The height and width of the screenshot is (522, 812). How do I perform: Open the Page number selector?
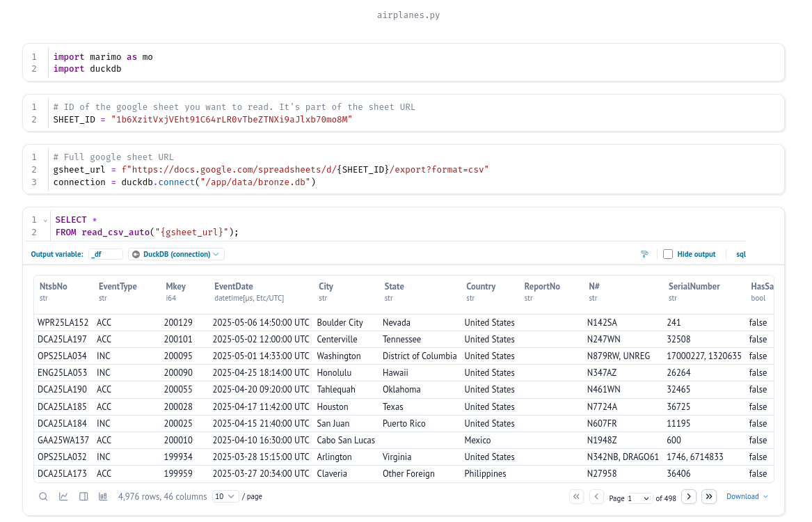[x=639, y=498]
